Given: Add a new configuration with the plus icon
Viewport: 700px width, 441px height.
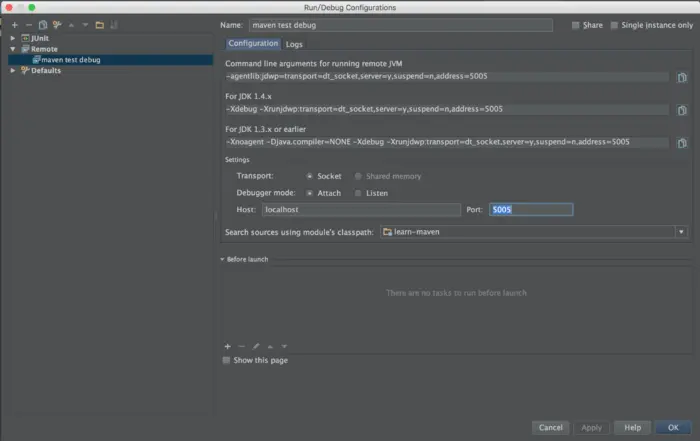Looking at the screenshot, I should coord(15,25).
